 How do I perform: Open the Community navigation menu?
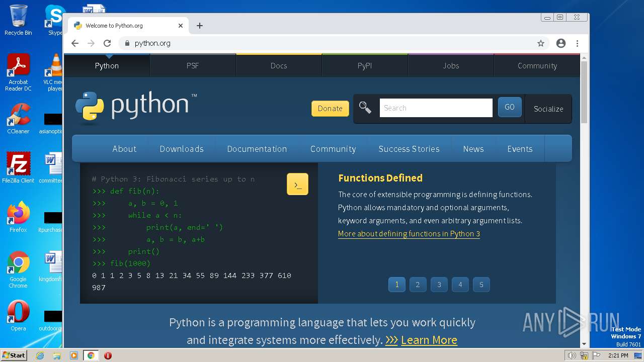333,149
